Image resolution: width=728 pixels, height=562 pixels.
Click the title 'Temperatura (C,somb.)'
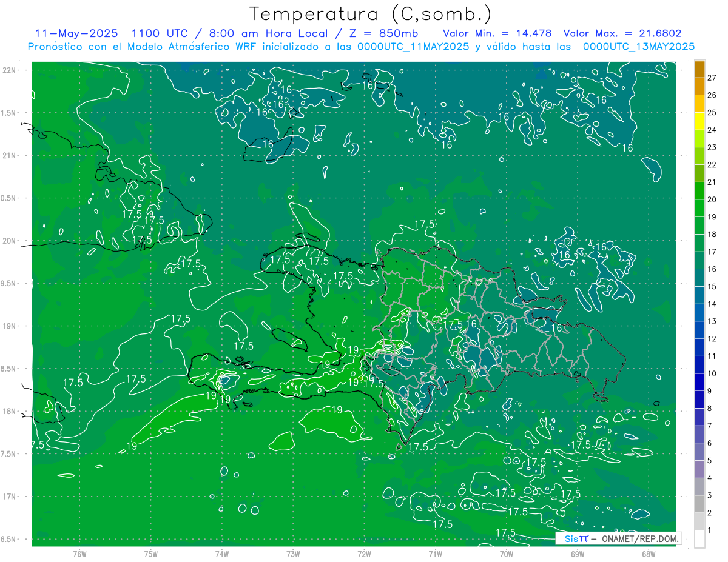pos(370,14)
